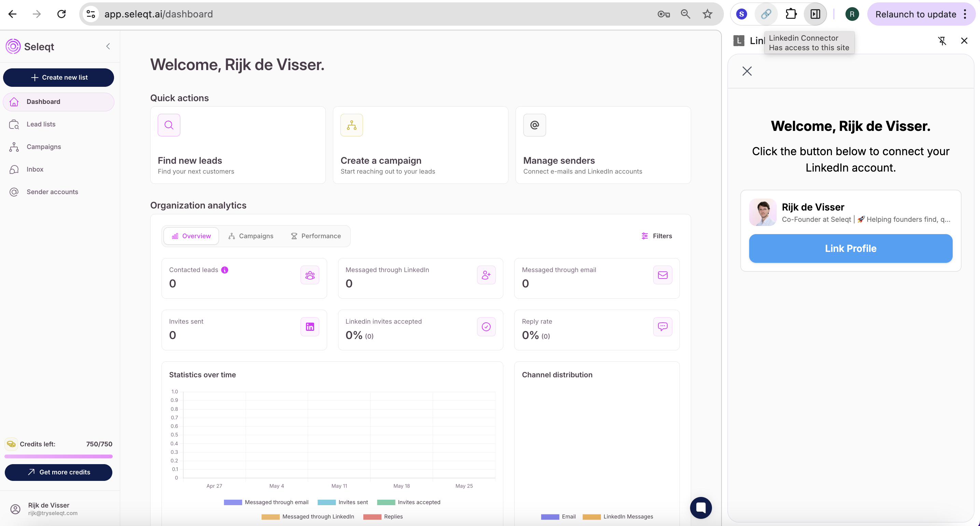
Task: Click the Find new leads magnifier icon
Action: [x=169, y=125]
